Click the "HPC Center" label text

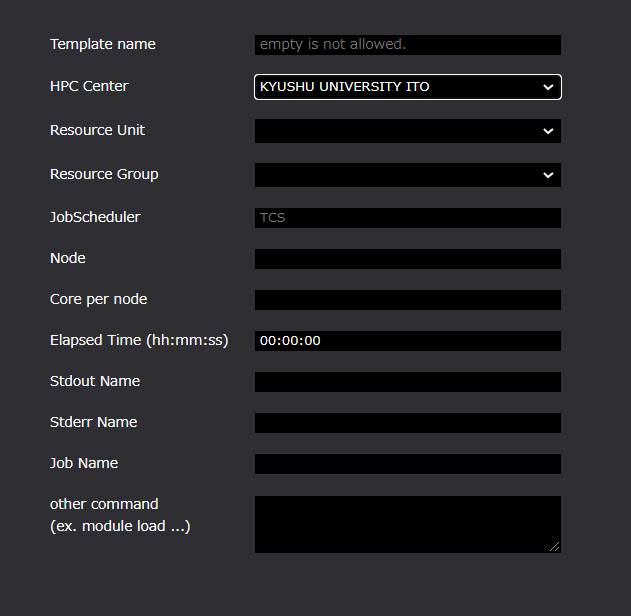[89, 86]
